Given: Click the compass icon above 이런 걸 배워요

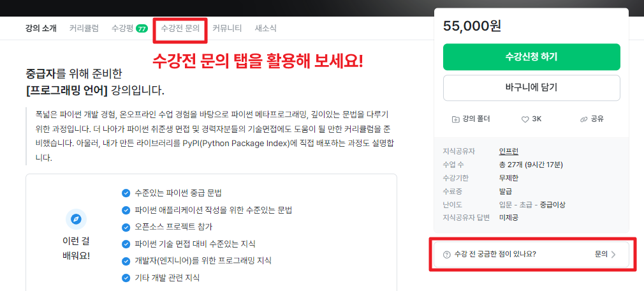Looking at the screenshot, I should [x=76, y=219].
